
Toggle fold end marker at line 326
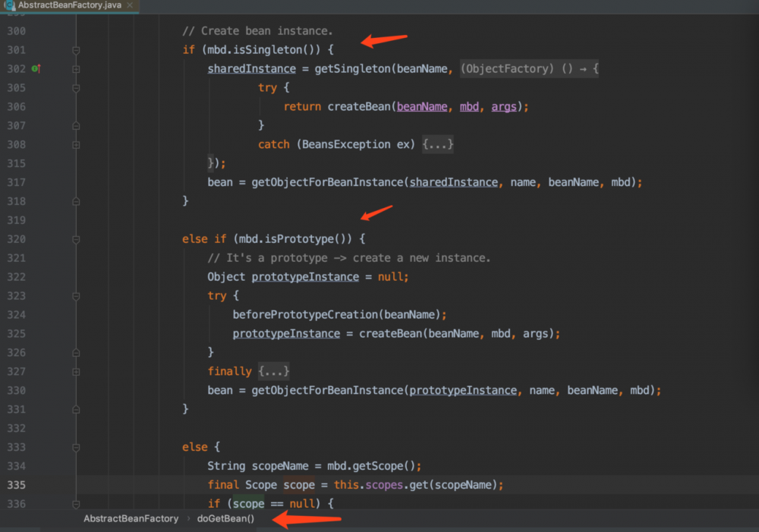click(76, 353)
